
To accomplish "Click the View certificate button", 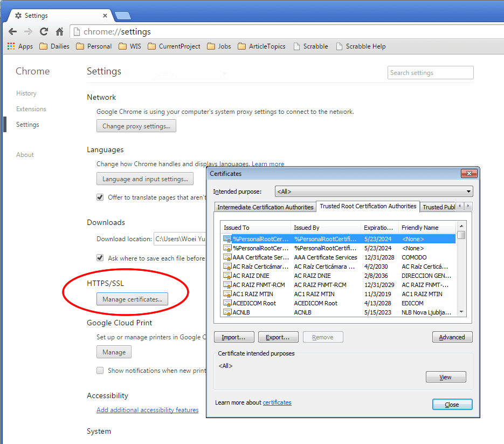I will 446,377.
